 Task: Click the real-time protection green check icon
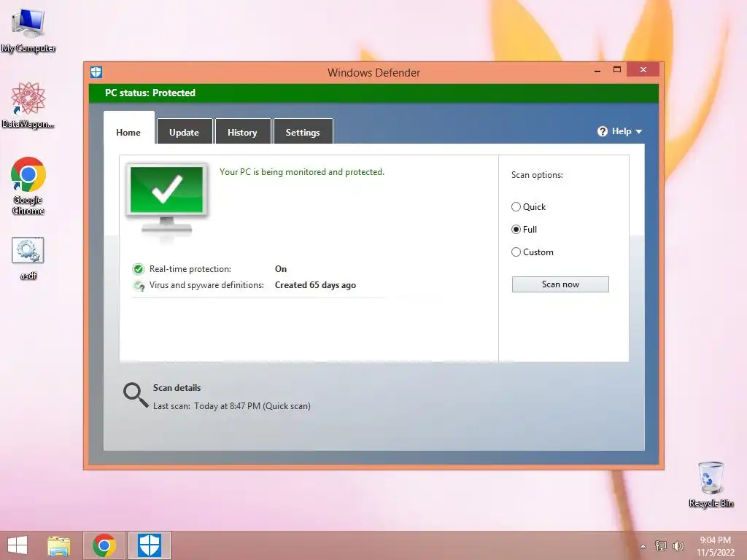(x=138, y=269)
